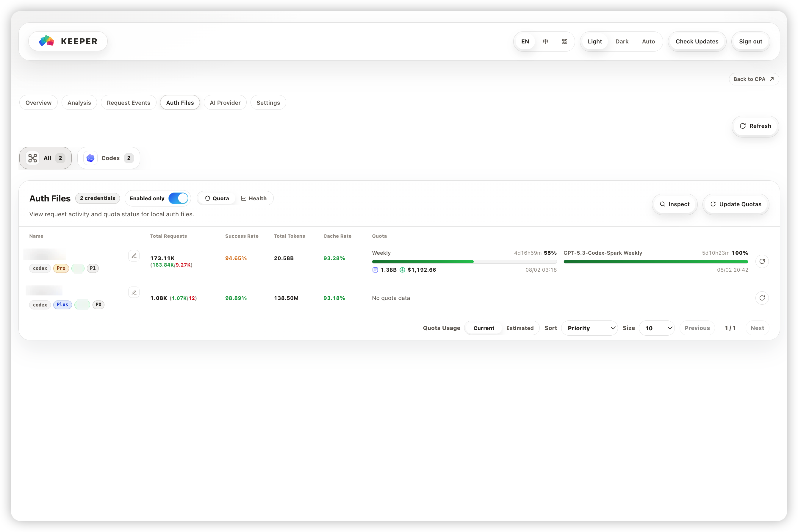The width and height of the screenshot is (798, 532).
Task: Select Simplified Chinese language 中
Action: (x=545, y=41)
